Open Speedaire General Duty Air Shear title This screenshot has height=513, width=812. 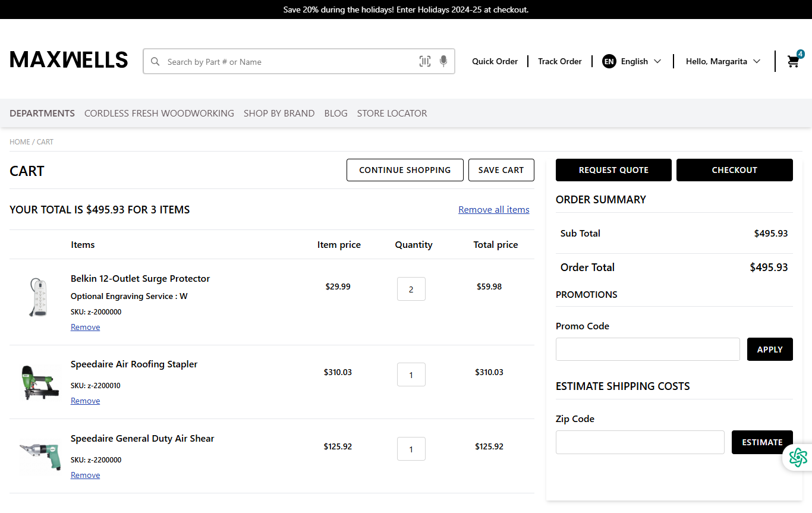(x=142, y=439)
